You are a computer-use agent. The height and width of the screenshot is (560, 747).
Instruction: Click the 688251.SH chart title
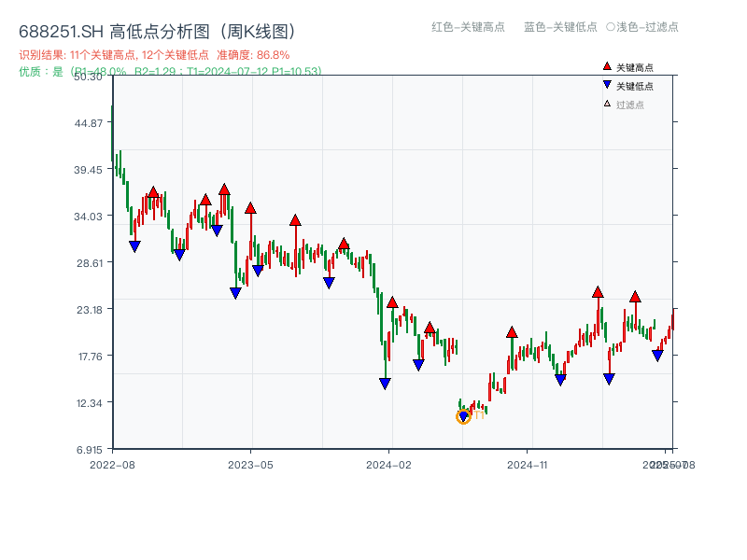tap(62, 30)
